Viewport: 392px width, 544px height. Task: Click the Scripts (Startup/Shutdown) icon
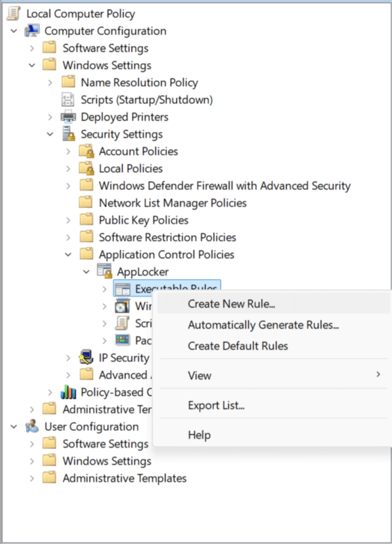69,99
